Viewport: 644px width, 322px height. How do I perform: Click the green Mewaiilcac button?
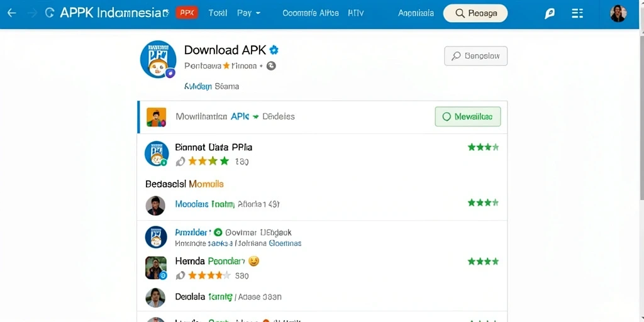click(x=468, y=116)
